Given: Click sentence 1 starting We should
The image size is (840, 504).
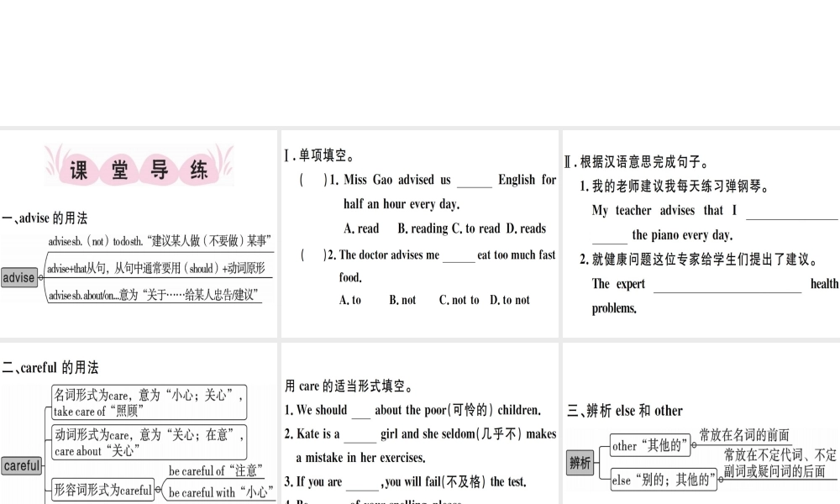Looking at the screenshot, I should (412, 410).
